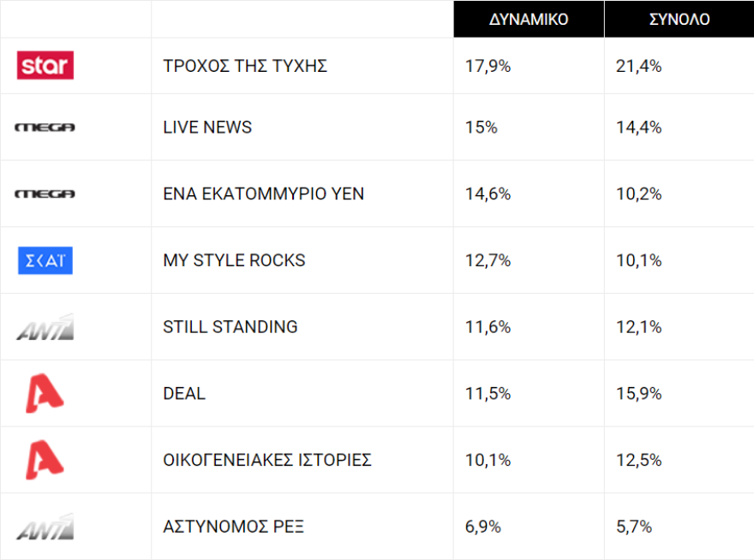Click the Mega logo beside ΕΝΑ ΕΚΑΤΟΜΜΥΡΙΟ ΥΕΝ

pos(45,194)
